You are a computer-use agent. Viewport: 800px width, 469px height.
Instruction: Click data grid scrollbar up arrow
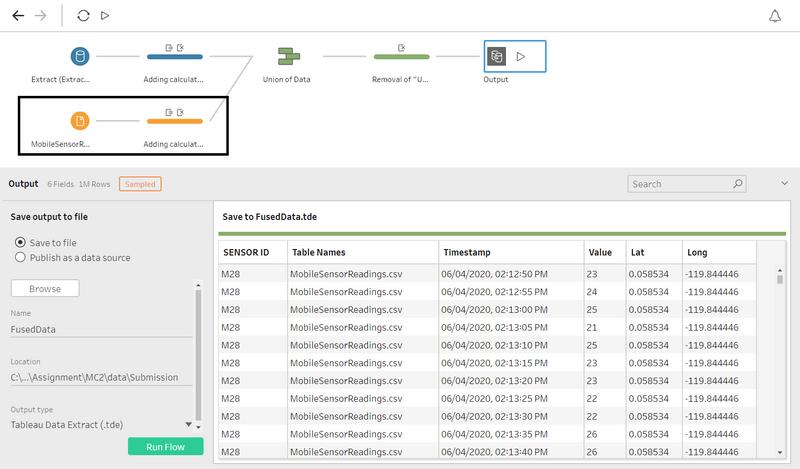click(780, 270)
